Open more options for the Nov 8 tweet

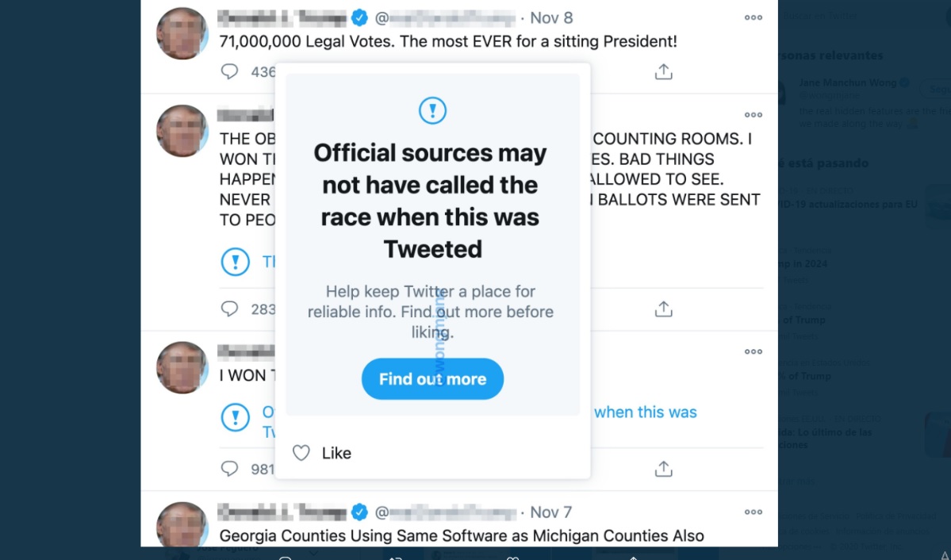[753, 17]
